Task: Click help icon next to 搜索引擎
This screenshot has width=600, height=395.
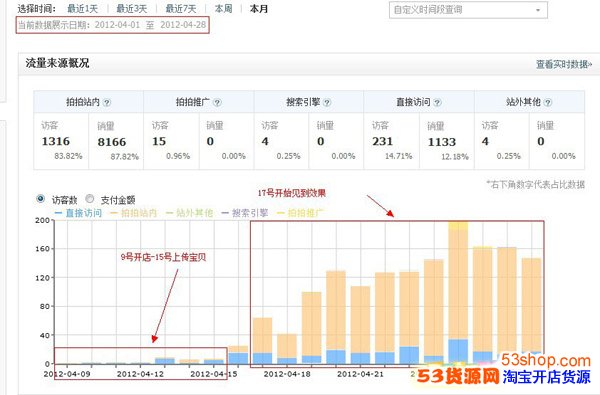Action: 327,103
